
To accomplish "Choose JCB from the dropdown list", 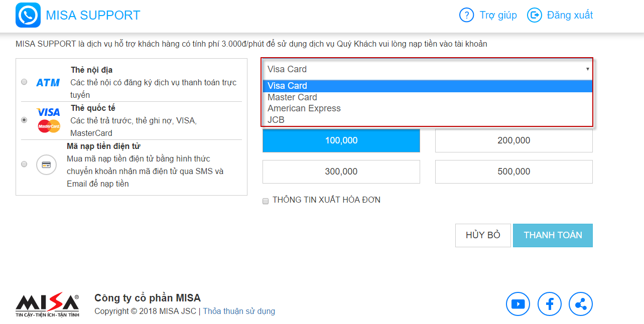I will click(x=427, y=120).
